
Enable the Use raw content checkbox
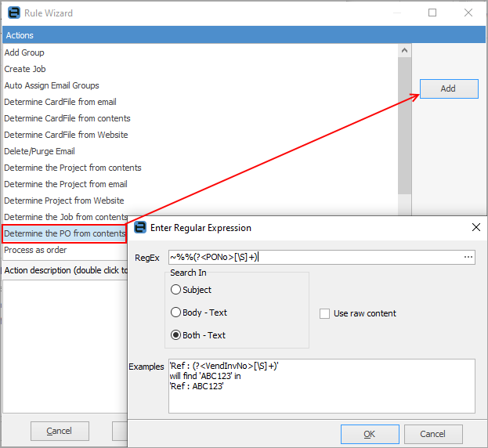[324, 313]
